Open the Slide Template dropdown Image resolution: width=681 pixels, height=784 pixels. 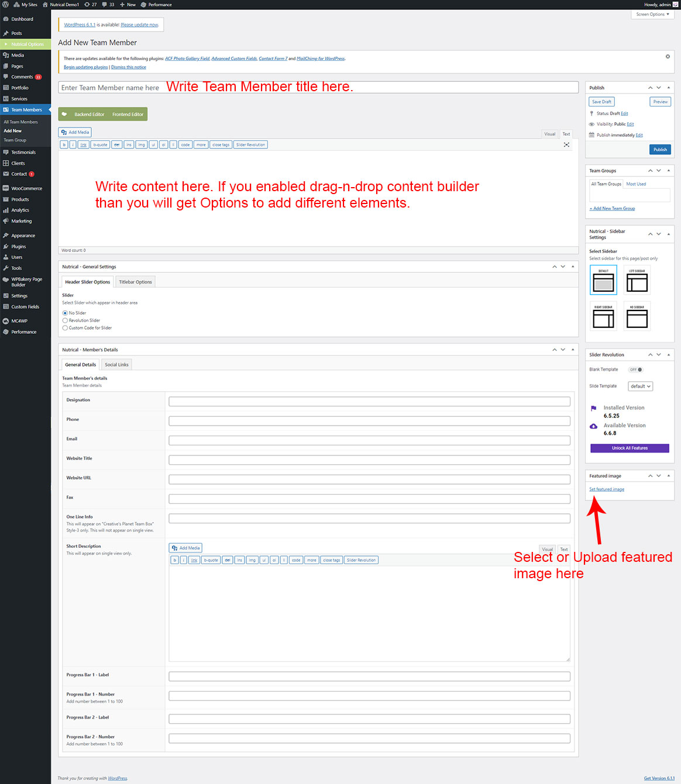pyautogui.click(x=640, y=386)
